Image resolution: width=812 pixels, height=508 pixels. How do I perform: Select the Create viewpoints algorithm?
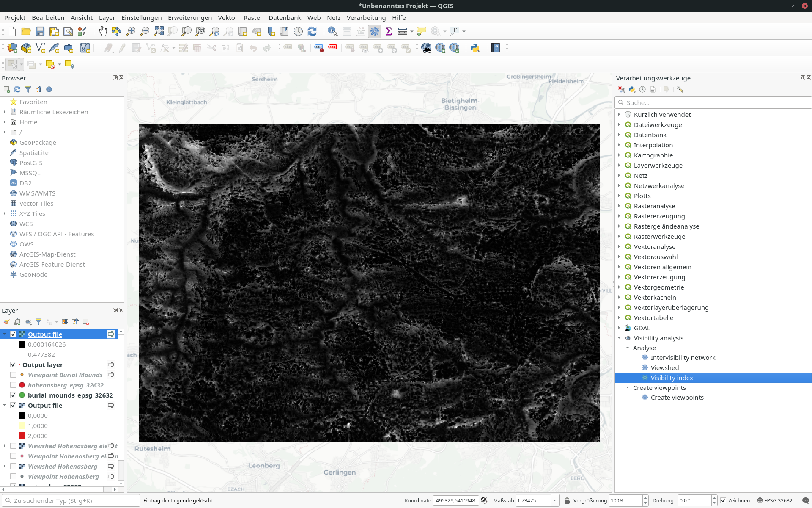677,397
